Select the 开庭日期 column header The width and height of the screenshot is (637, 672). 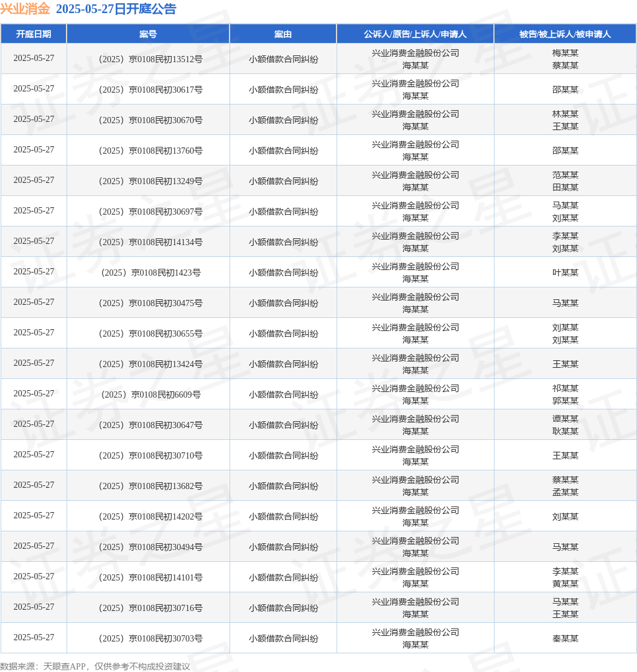tap(34, 34)
